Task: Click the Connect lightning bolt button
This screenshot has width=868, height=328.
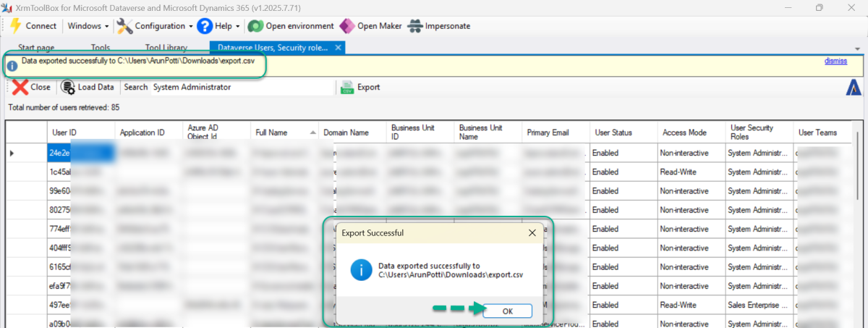Action: click(x=33, y=25)
